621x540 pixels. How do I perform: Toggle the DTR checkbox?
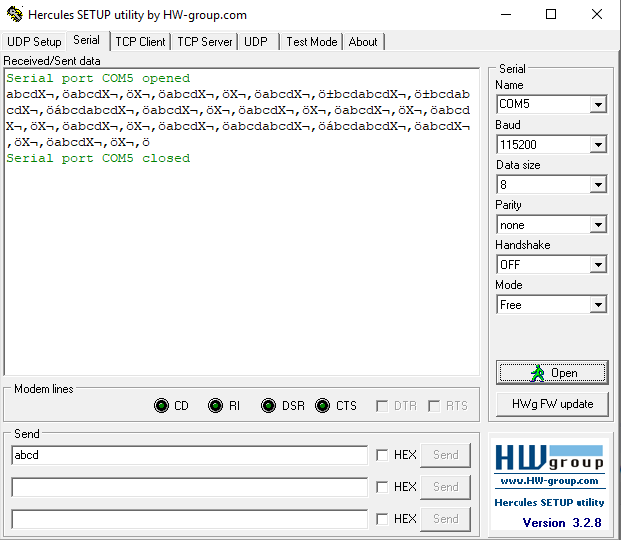pyautogui.click(x=382, y=406)
